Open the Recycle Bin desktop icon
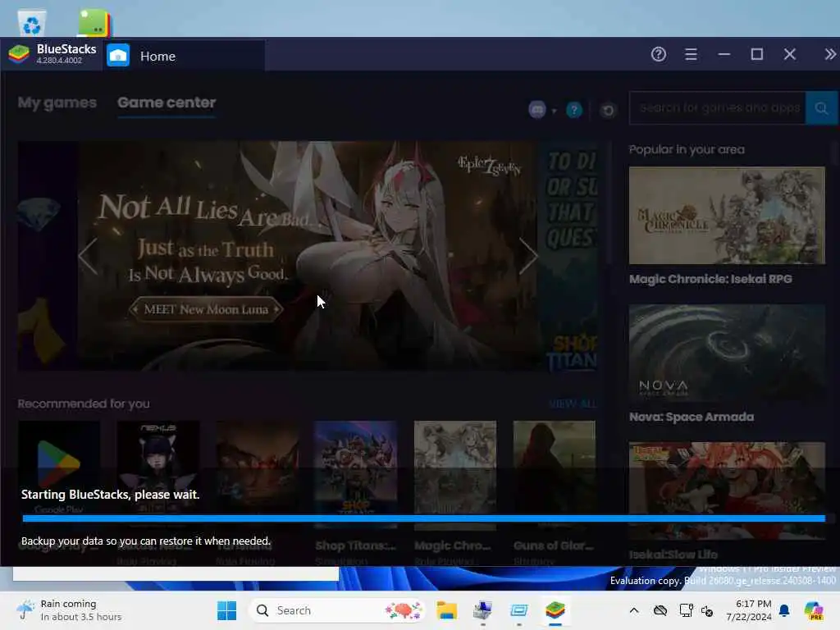The image size is (840, 630). [x=32, y=22]
